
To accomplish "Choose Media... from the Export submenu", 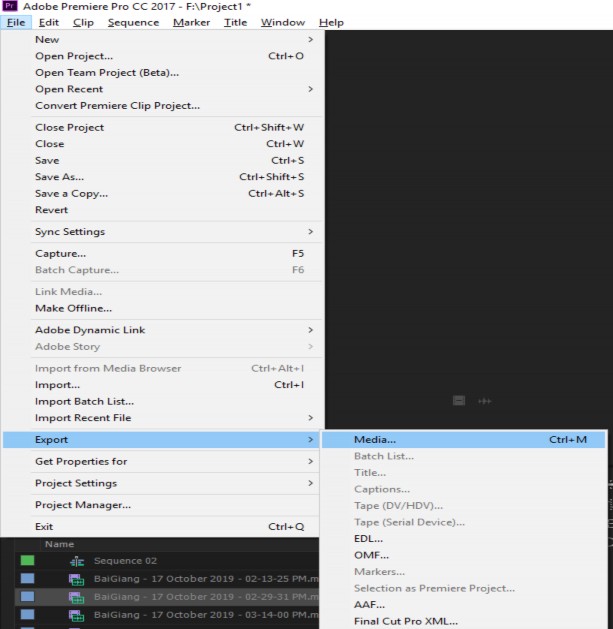I will coord(375,439).
